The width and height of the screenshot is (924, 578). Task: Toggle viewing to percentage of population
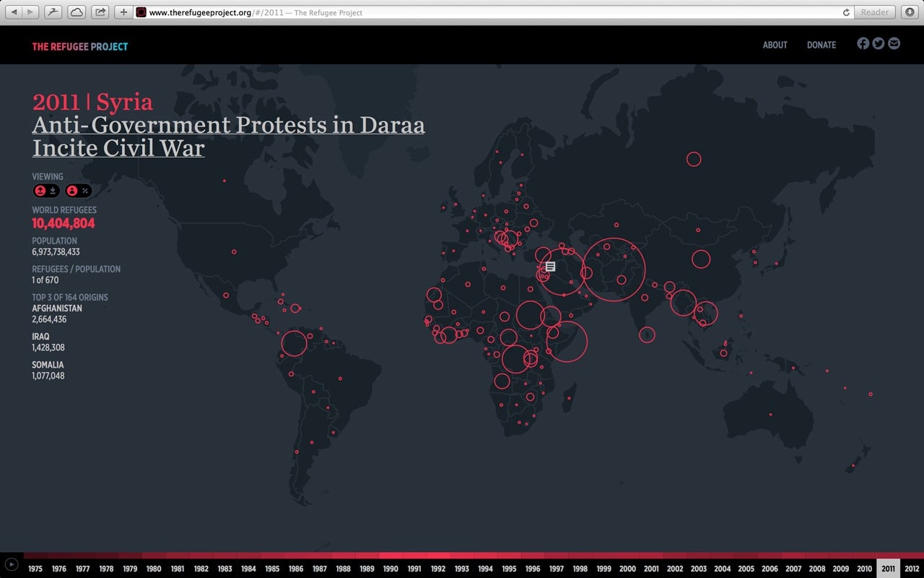[x=85, y=191]
